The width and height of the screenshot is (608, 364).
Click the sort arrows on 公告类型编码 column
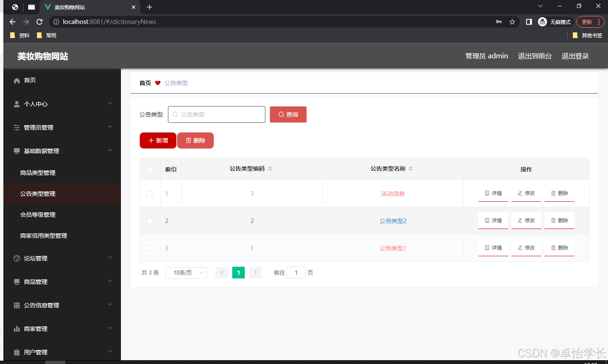click(270, 169)
